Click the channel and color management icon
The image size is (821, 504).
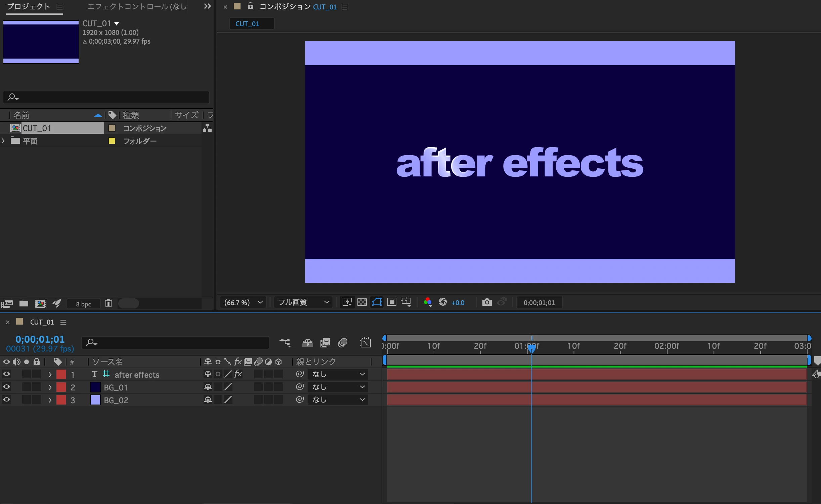428,302
